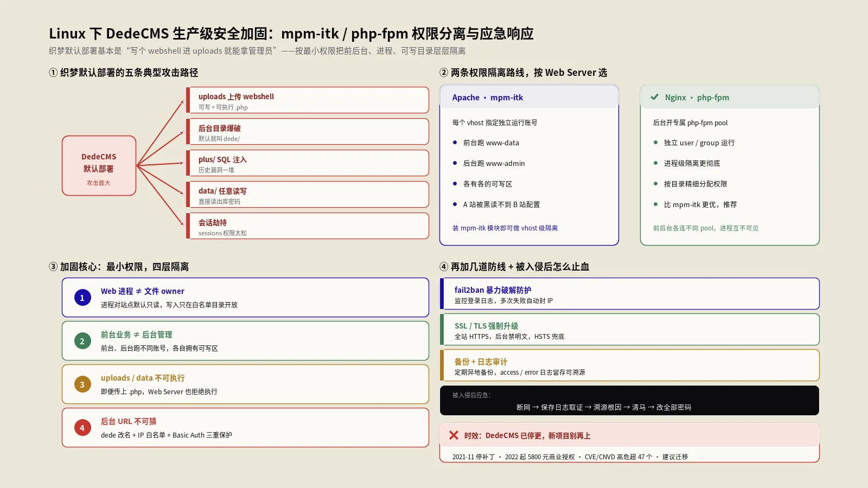This screenshot has height=488, width=868.
Task: Click the 直接读出库密码 subtitle
Action: [x=219, y=202]
